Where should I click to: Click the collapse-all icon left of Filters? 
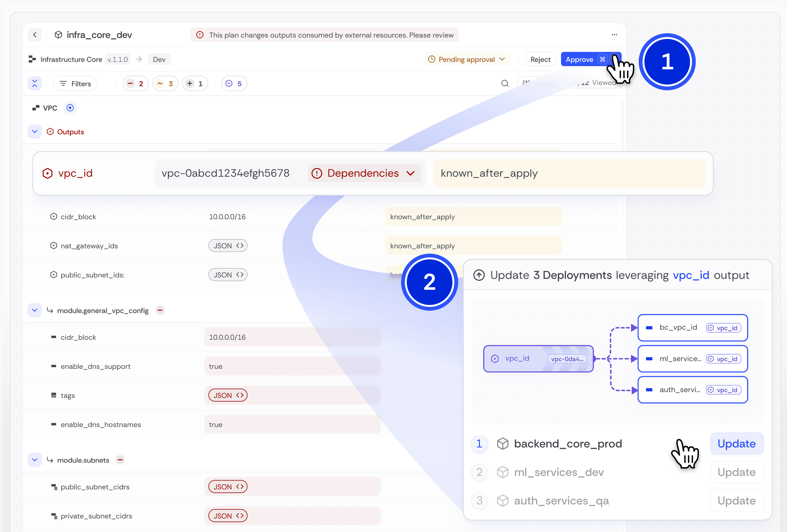(x=34, y=83)
